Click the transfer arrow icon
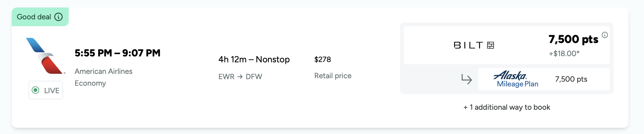Viewport: 644px width, 134px height. (x=467, y=79)
